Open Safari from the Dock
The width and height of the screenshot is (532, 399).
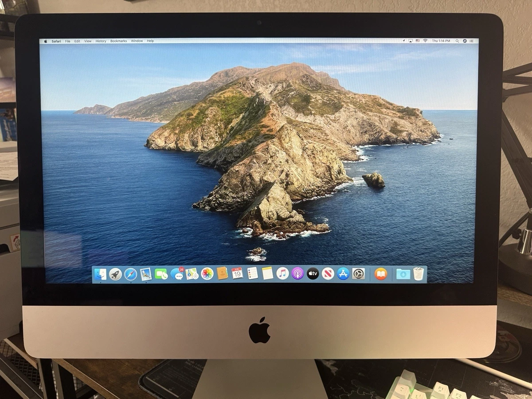131,275
